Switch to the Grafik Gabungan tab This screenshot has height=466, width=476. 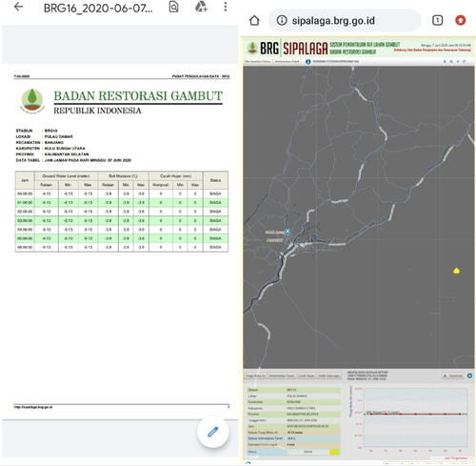[x=328, y=375]
